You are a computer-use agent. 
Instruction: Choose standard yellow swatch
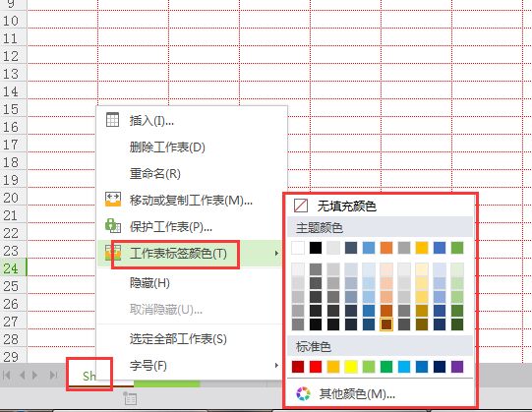[351, 367]
